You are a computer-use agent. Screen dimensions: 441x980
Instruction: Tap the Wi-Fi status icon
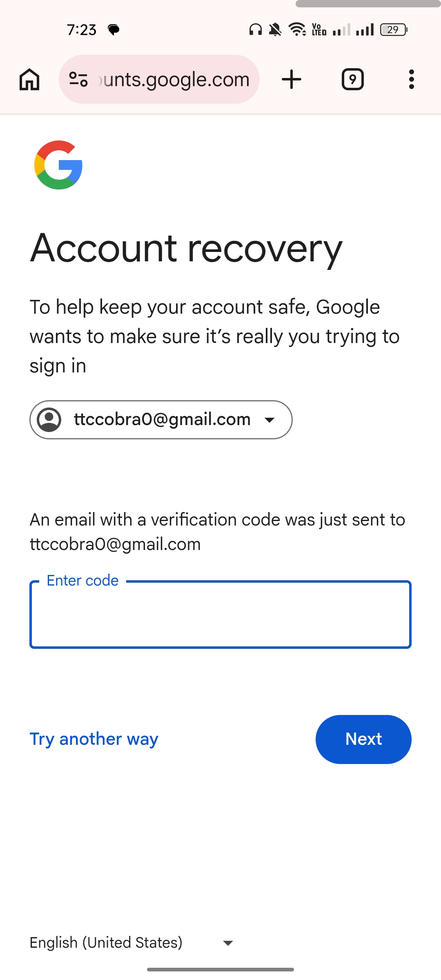[x=297, y=30]
